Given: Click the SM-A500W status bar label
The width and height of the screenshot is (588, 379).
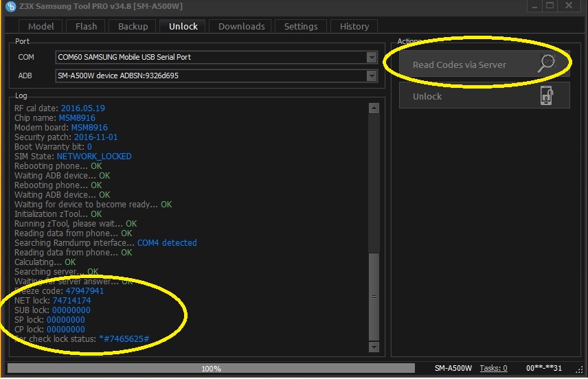Looking at the screenshot, I should click(x=453, y=368).
